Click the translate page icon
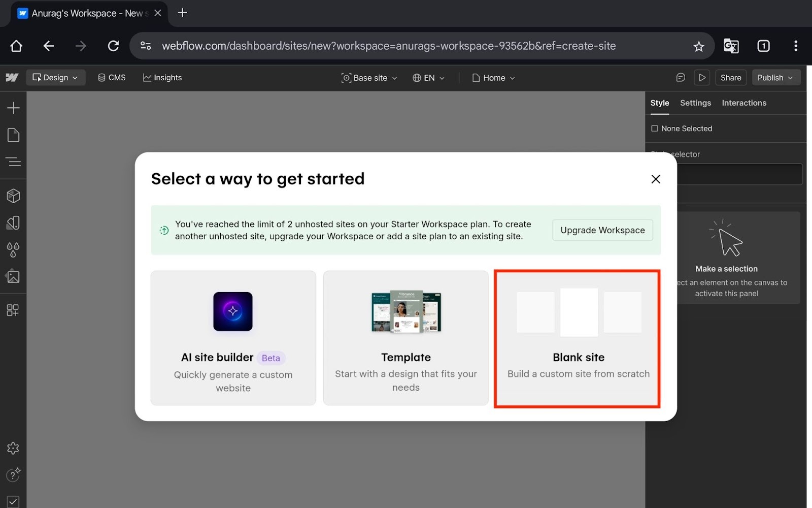812x508 pixels. 731,46
